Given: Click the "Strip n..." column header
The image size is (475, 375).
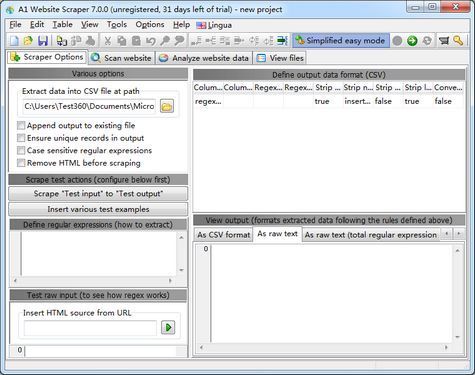Looking at the screenshot, I should pos(358,87).
